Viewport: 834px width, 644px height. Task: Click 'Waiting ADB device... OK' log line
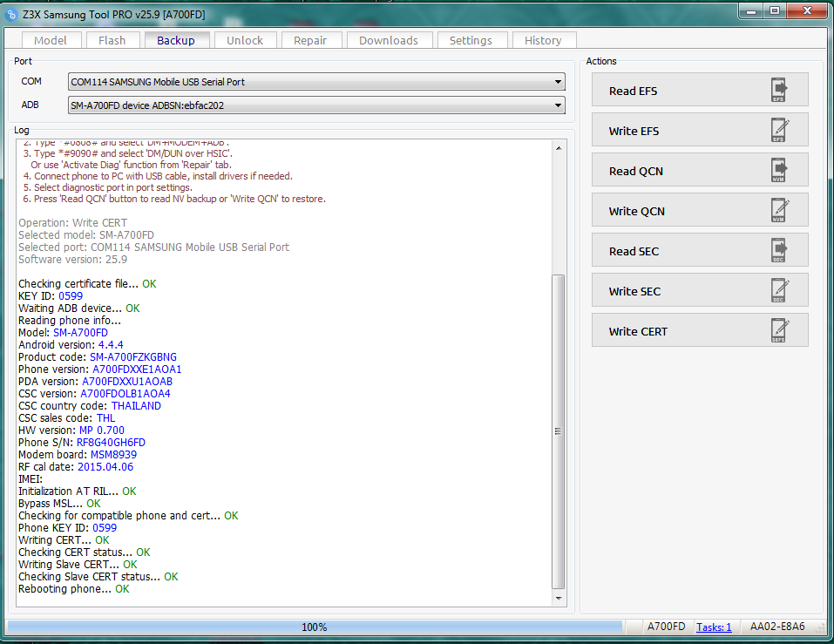(x=79, y=308)
